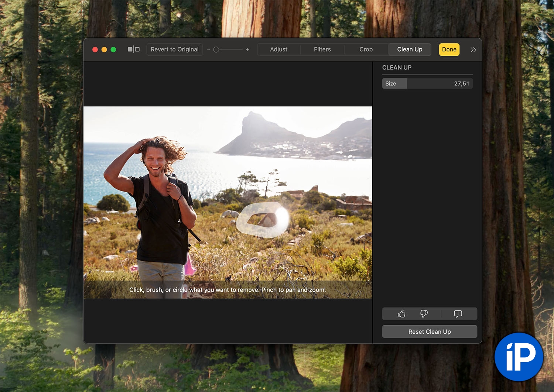Screen dimensions: 554x392
Task: Switch to the Adjust tab
Action: (x=278, y=49)
